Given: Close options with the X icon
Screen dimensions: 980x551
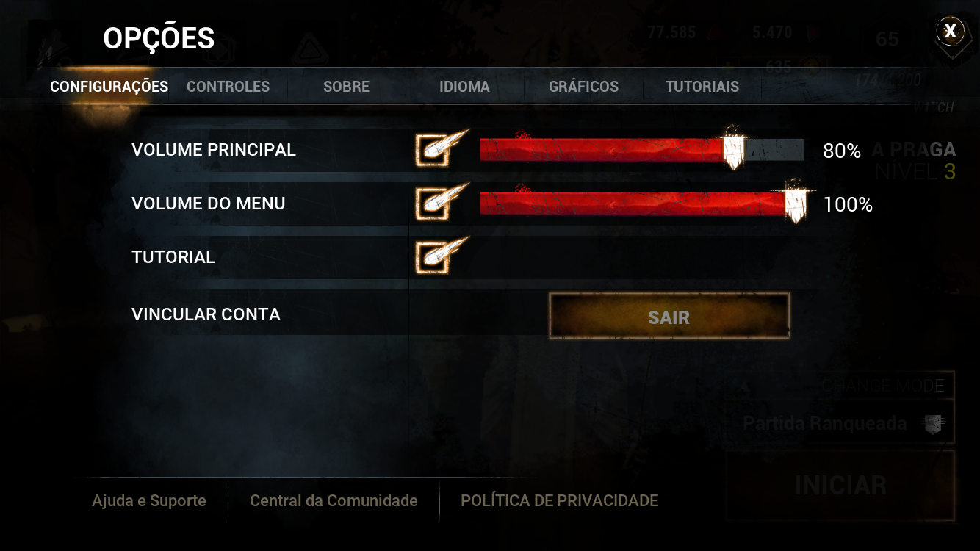Looking at the screenshot, I should [x=951, y=31].
